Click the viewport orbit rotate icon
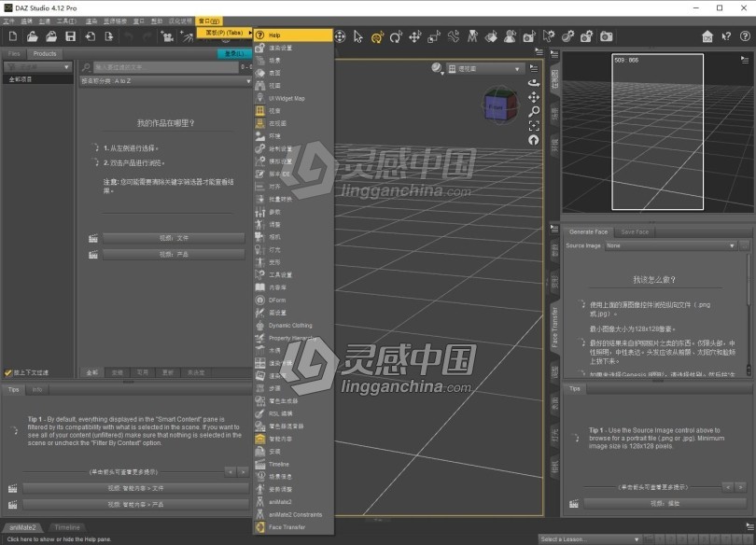 pos(534,83)
